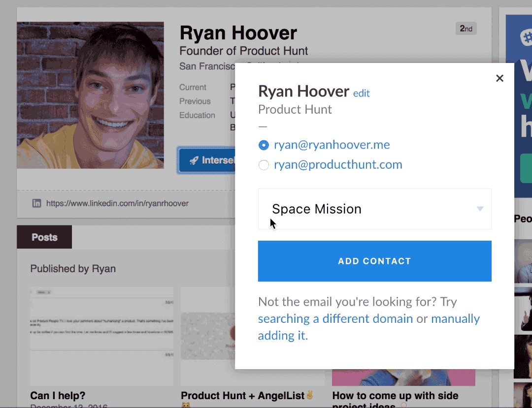Switch to the Posts tab
Screen dimensions: 532x408
click(x=44, y=237)
